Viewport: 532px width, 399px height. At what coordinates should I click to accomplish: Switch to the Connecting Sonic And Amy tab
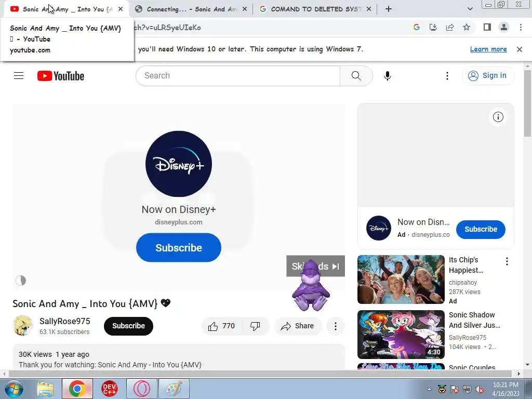click(x=191, y=9)
